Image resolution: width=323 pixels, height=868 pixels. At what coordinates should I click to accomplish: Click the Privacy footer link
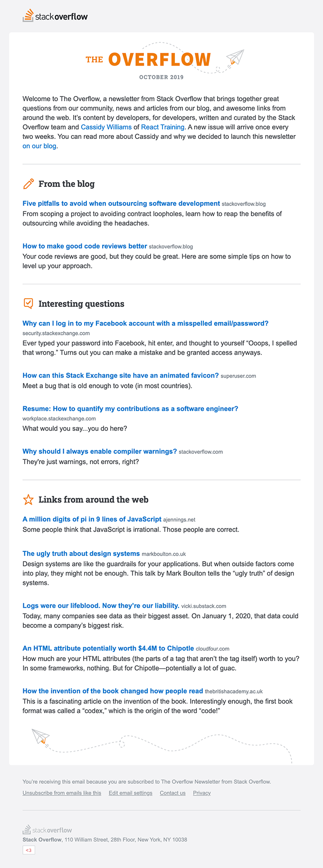tap(202, 793)
